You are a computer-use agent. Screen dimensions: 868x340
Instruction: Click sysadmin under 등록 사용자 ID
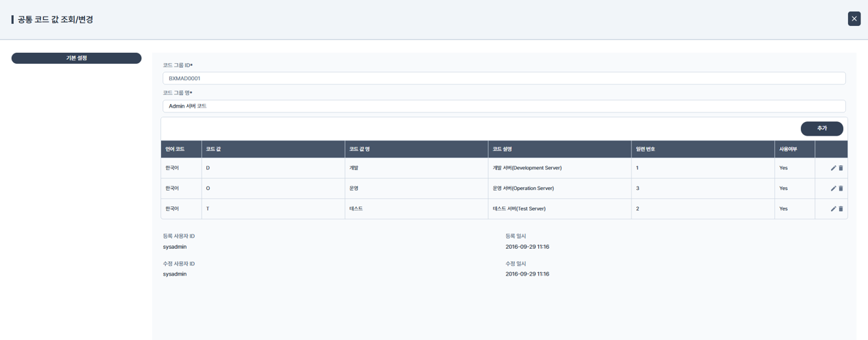175,247
